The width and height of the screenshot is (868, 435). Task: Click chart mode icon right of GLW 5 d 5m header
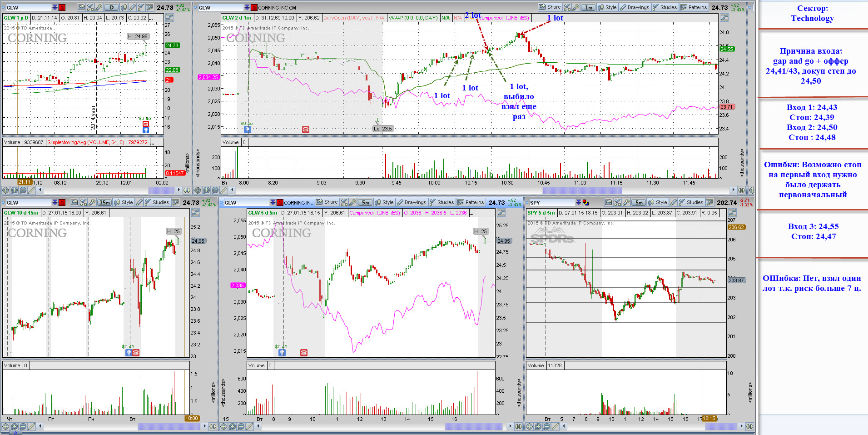[501, 213]
